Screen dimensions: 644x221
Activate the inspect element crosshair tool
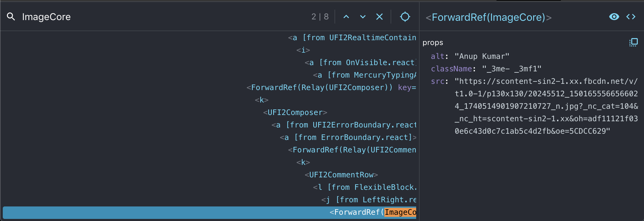click(405, 16)
